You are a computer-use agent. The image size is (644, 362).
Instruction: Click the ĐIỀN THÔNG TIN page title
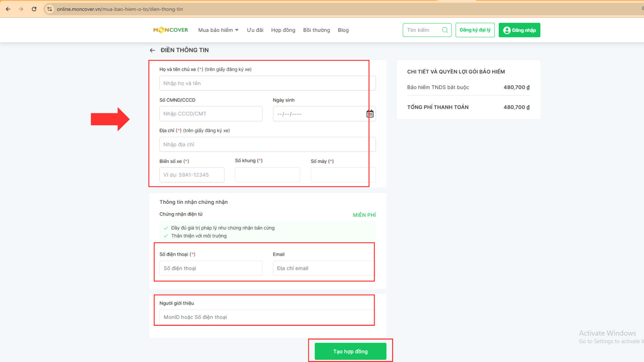click(184, 50)
